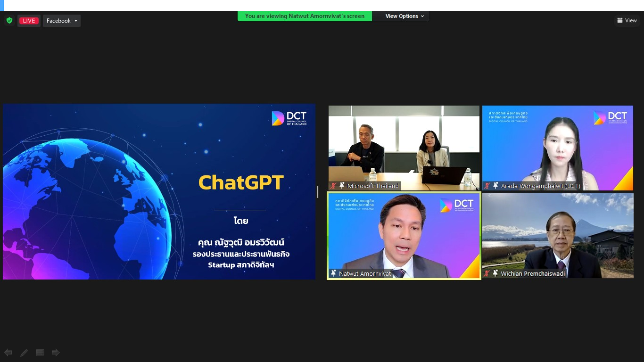The width and height of the screenshot is (644, 362).
Task: Click the divider handle between slide and videos
Action: click(x=318, y=192)
